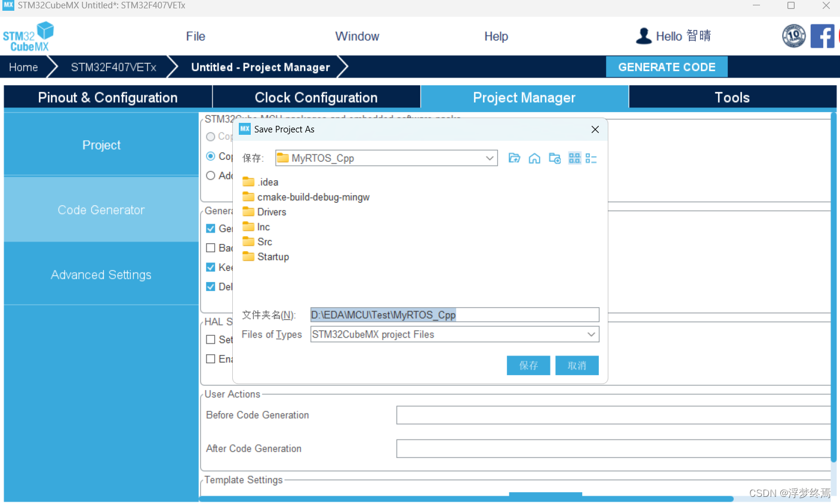Select the Add radio option
Viewport: 840px width, 504px height.
210,175
